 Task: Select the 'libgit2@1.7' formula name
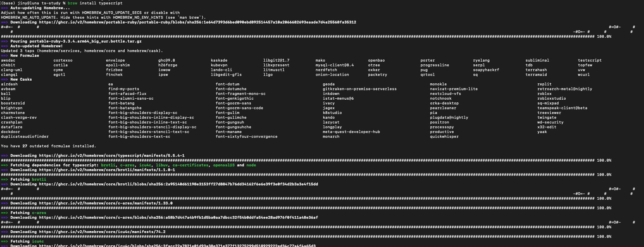coord(276,60)
